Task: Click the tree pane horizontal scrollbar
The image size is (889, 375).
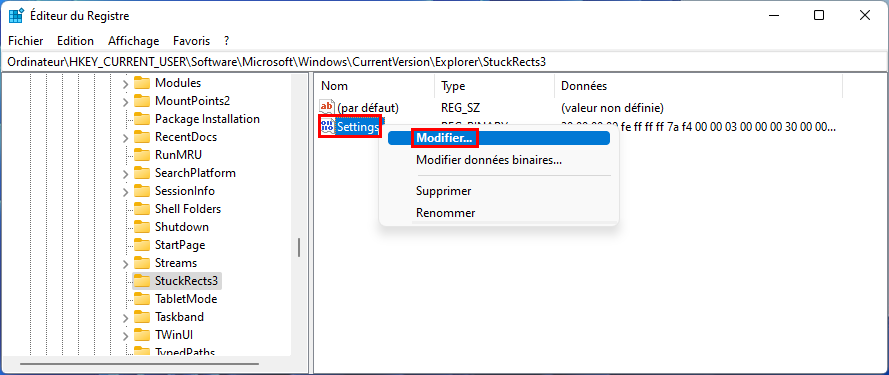Action: click(x=139, y=364)
